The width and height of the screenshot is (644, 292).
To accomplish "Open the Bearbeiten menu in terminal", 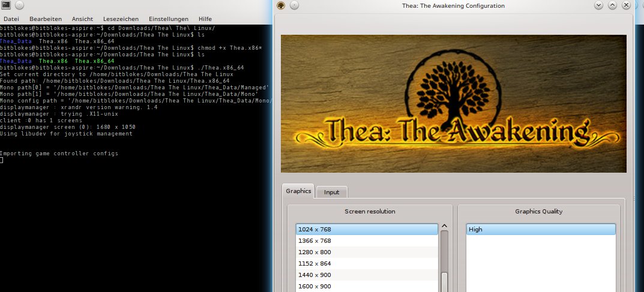I will [x=46, y=19].
